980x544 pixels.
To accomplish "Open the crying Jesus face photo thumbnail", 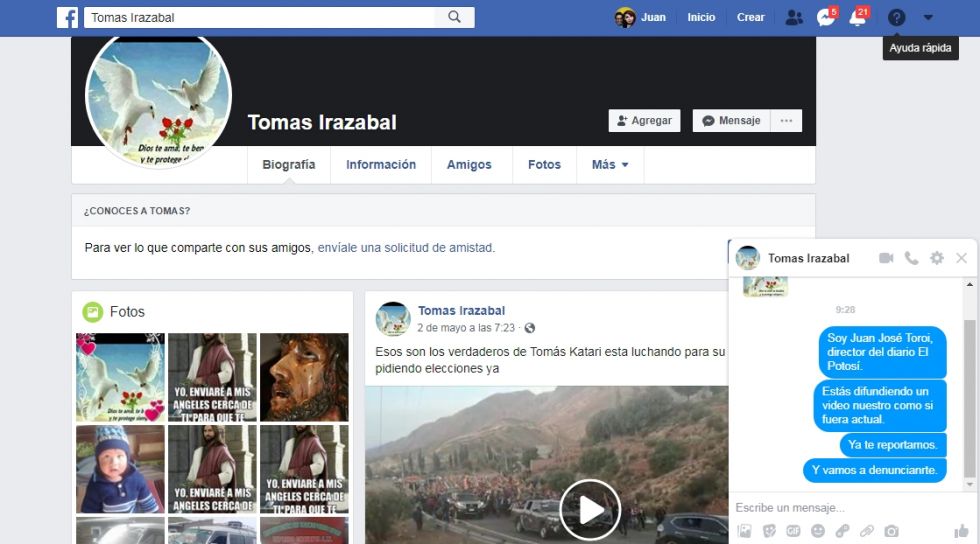I will [304, 377].
